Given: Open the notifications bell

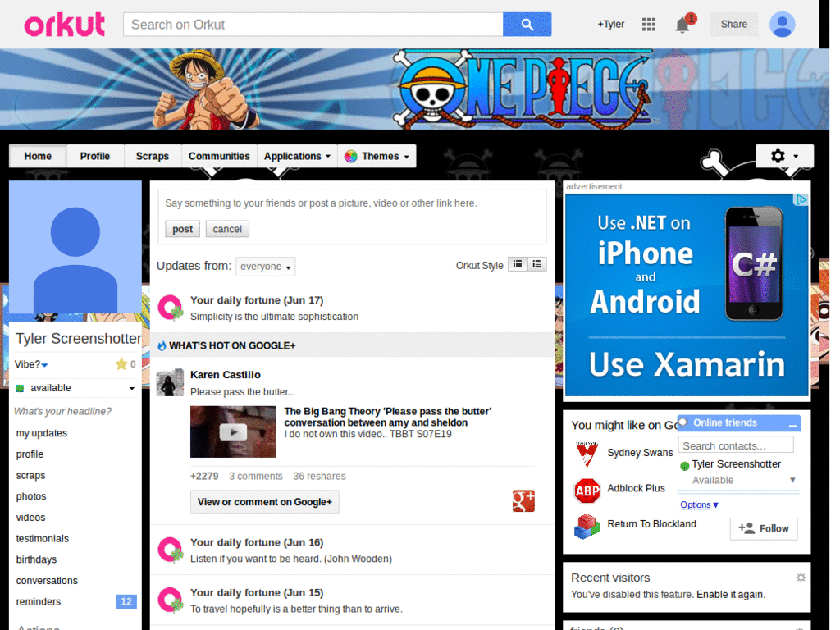Looking at the screenshot, I should [x=682, y=25].
